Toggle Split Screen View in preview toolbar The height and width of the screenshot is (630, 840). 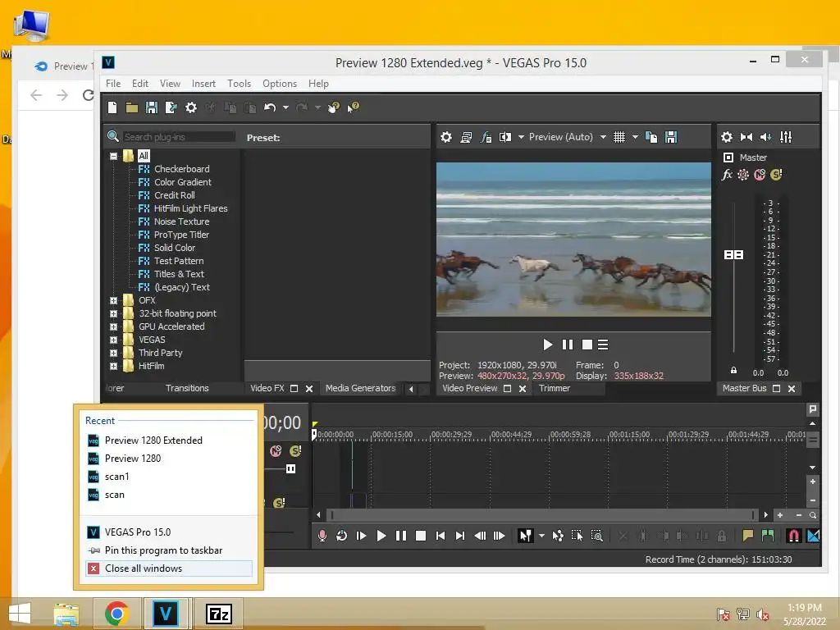pyautogui.click(x=505, y=137)
